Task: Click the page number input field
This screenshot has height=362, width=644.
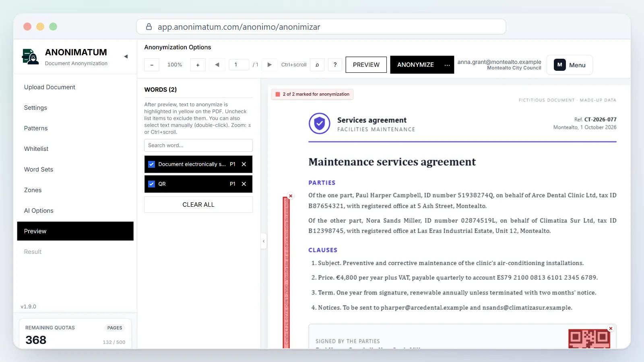Action: point(239,65)
